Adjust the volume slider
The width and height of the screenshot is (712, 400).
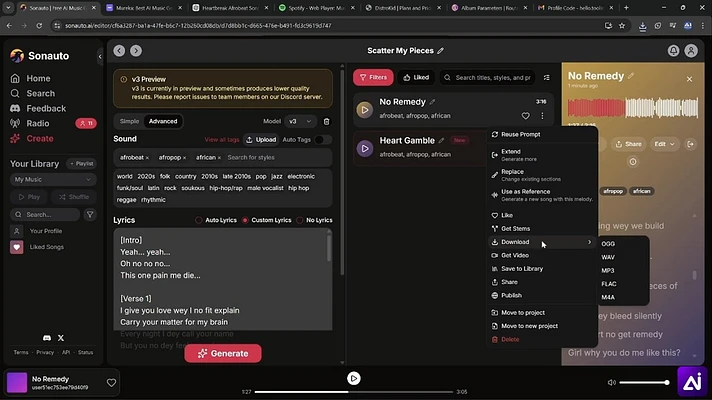pos(644,383)
